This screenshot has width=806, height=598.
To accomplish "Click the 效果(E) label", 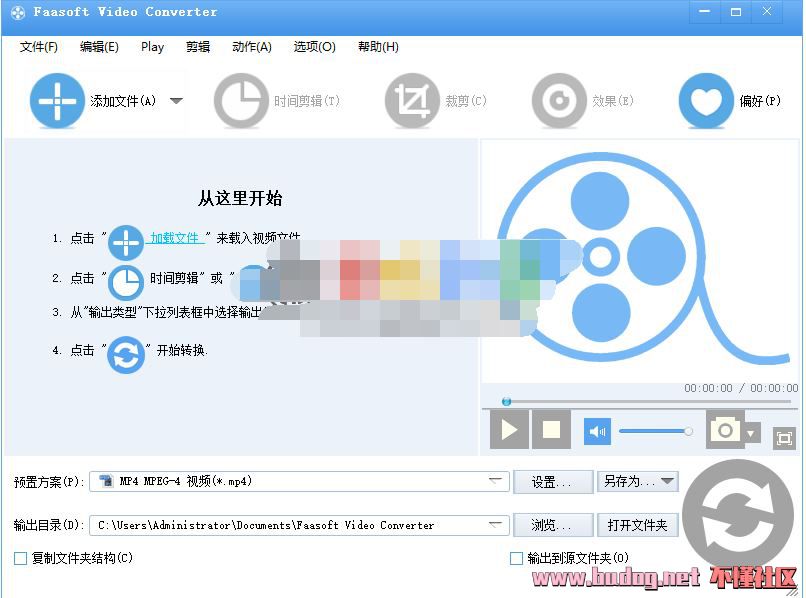I will coord(613,101).
